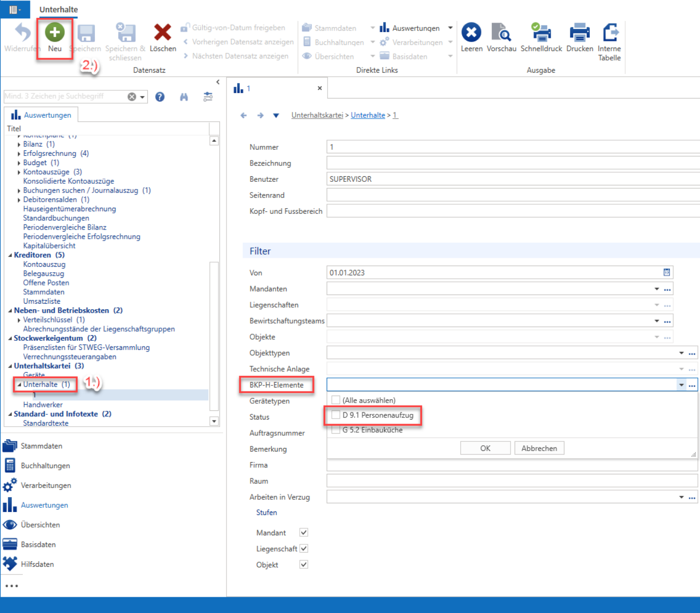Open the Objekttypen dropdown arrow

[x=682, y=353]
